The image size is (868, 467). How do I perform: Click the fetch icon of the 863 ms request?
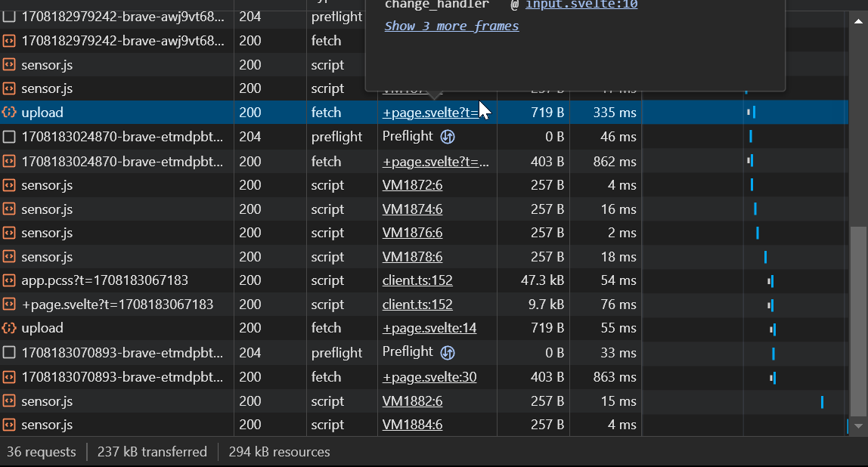click(x=9, y=376)
